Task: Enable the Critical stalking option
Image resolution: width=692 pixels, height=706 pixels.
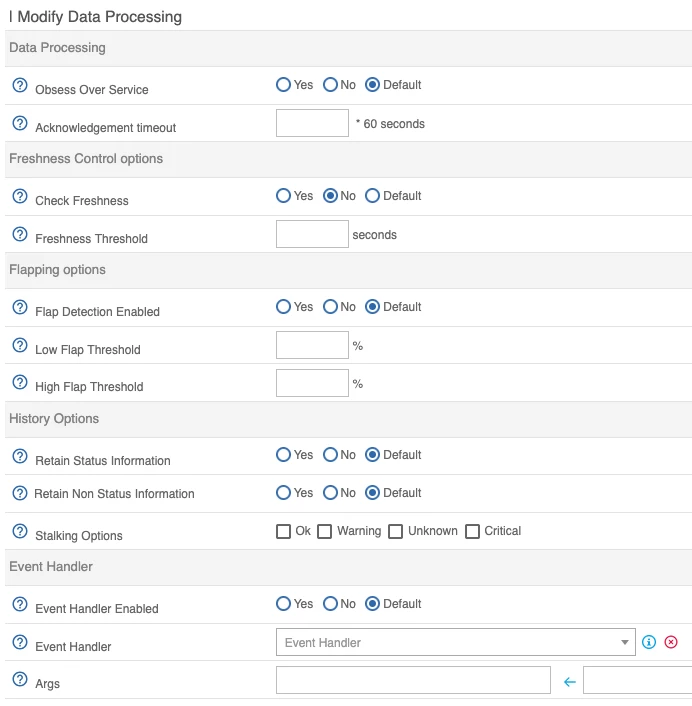Action: click(x=473, y=531)
